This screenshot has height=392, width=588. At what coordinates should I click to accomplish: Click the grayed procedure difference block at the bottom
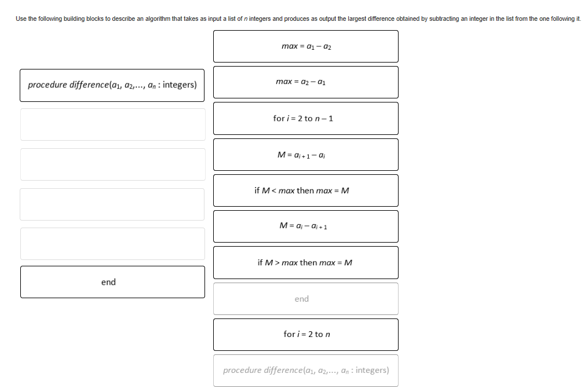[306, 370]
